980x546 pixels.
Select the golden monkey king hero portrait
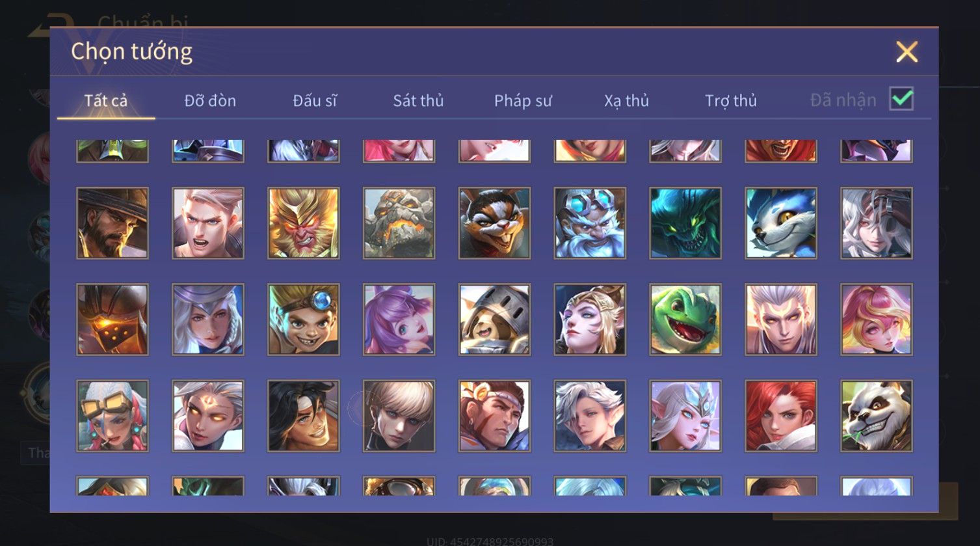click(304, 223)
